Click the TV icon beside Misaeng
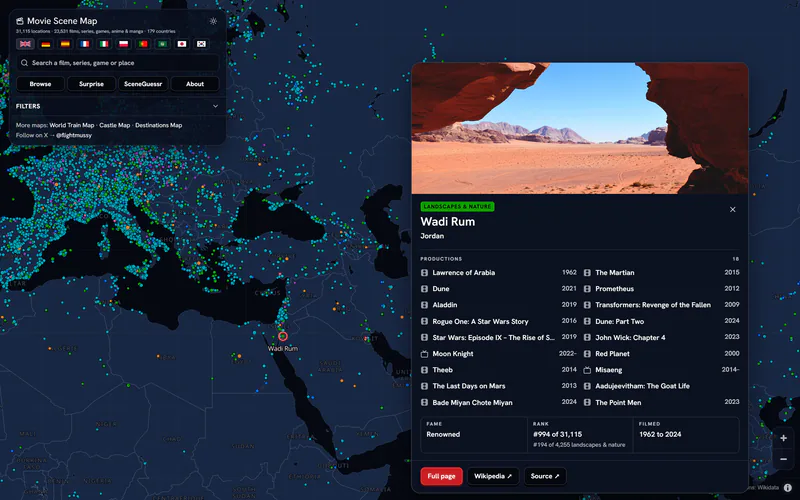The image size is (800, 500). [x=587, y=370]
